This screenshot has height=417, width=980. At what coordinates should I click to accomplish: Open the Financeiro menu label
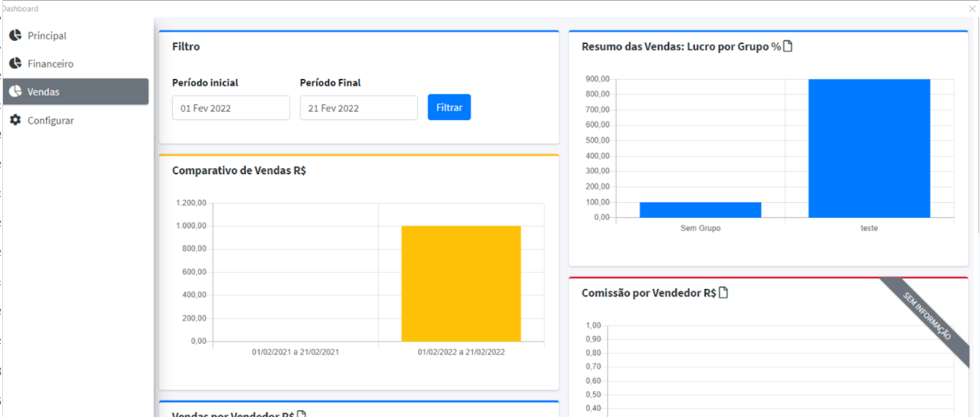[51, 64]
